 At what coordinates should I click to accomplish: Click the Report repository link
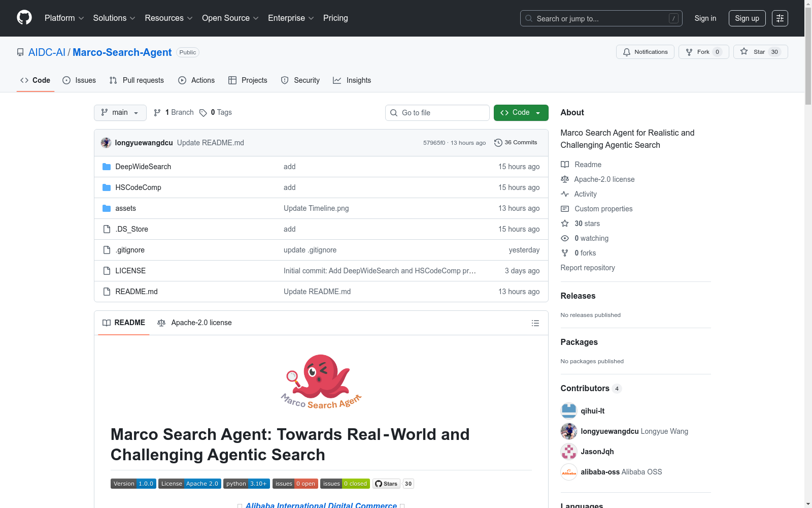(588, 268)
